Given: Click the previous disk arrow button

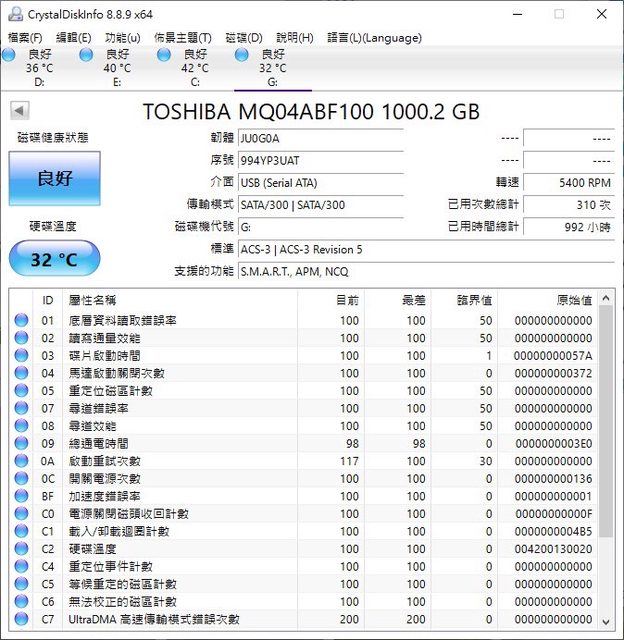Looking at the screenshot, I should click(x=20, y=111).
